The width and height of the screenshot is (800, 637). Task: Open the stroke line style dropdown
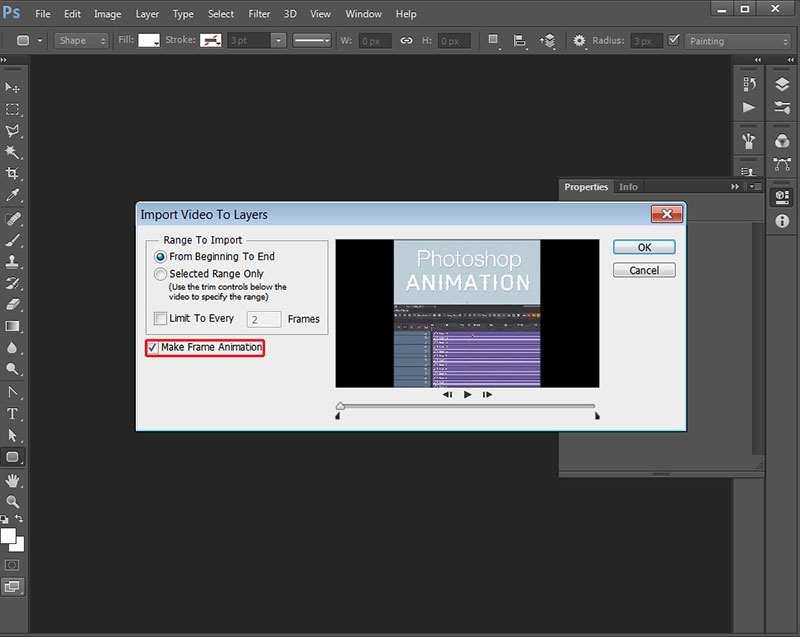[311, 40]
